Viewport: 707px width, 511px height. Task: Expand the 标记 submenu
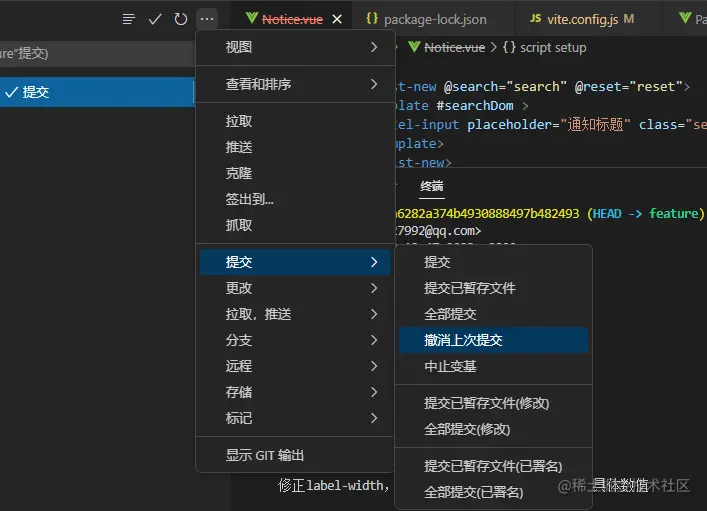(x=295, y=419)
